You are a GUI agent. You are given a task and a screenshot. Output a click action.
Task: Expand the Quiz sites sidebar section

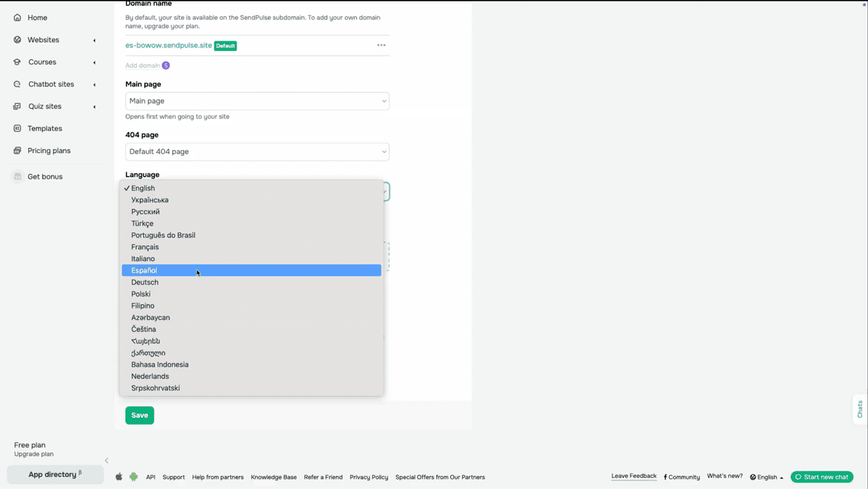point(94,106)
